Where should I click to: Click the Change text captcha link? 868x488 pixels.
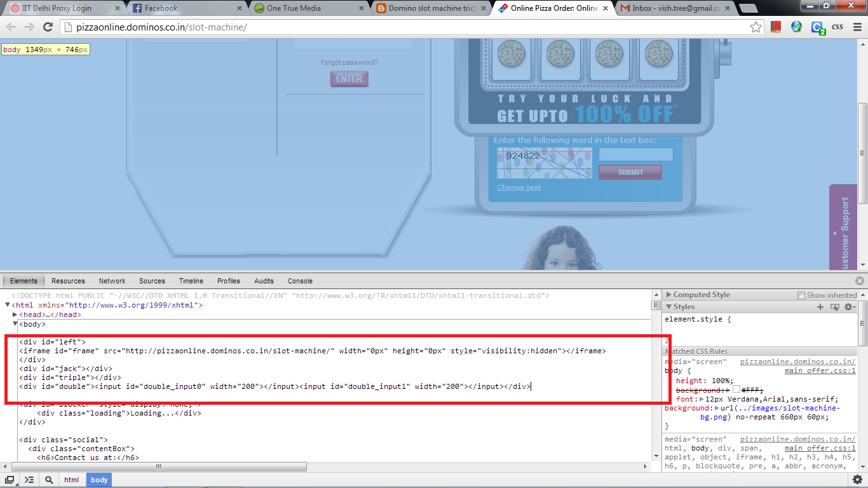pyautogui.click(x=519, y=187)
